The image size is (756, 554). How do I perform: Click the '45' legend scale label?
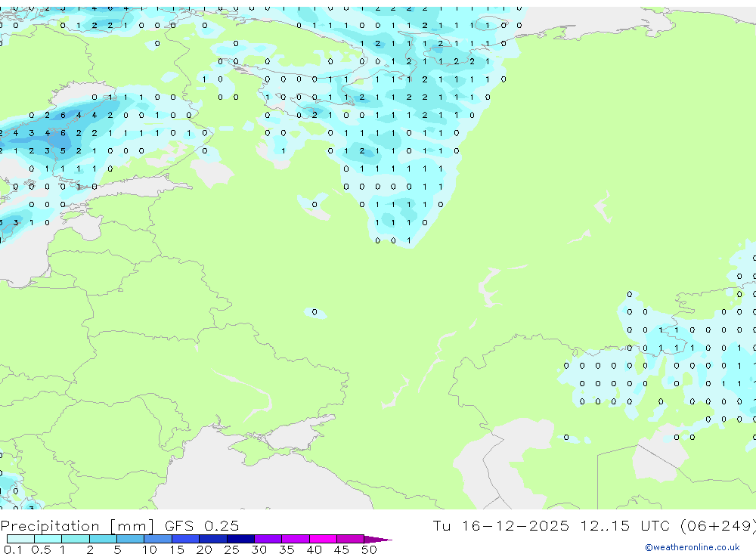tap(342, 549)
